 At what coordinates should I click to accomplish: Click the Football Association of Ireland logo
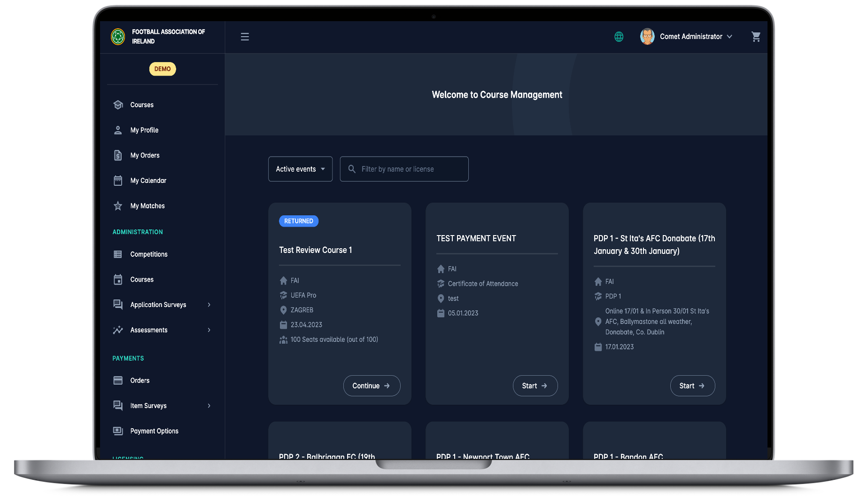(x=118, y=37)
